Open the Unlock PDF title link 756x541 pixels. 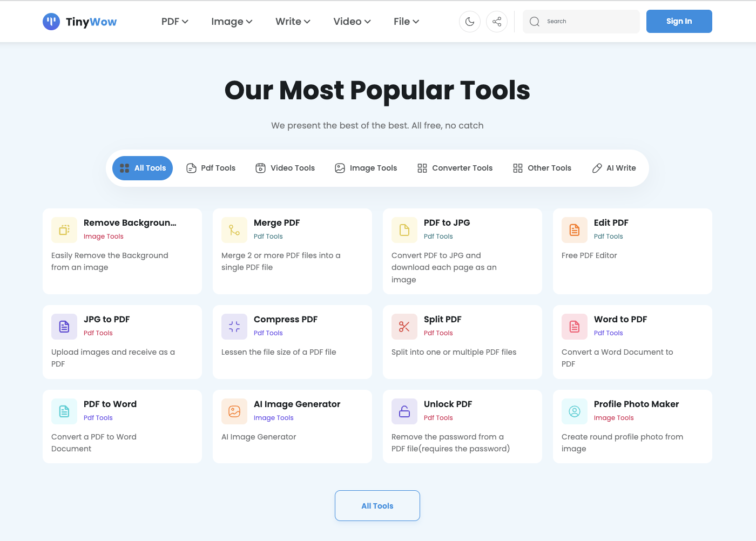[x=448, y=404]
